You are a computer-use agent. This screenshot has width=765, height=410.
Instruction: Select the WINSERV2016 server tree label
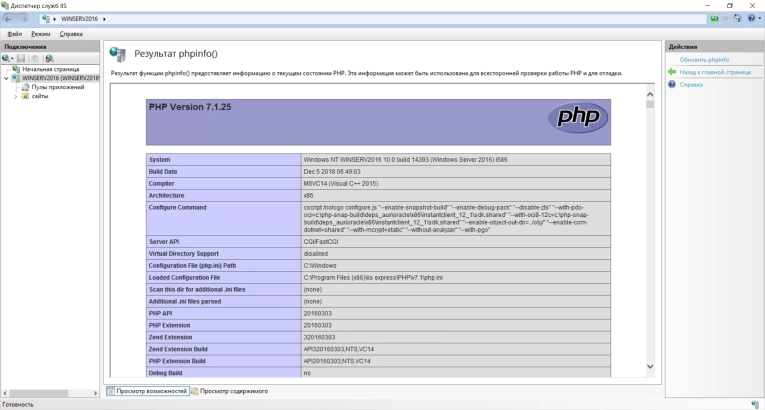coord(60,78)
